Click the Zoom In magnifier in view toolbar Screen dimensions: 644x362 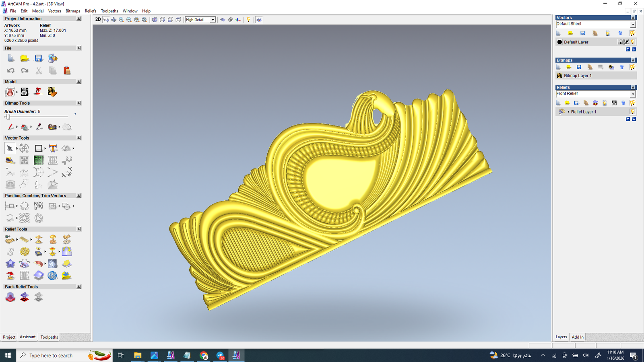tap(121, 20)
